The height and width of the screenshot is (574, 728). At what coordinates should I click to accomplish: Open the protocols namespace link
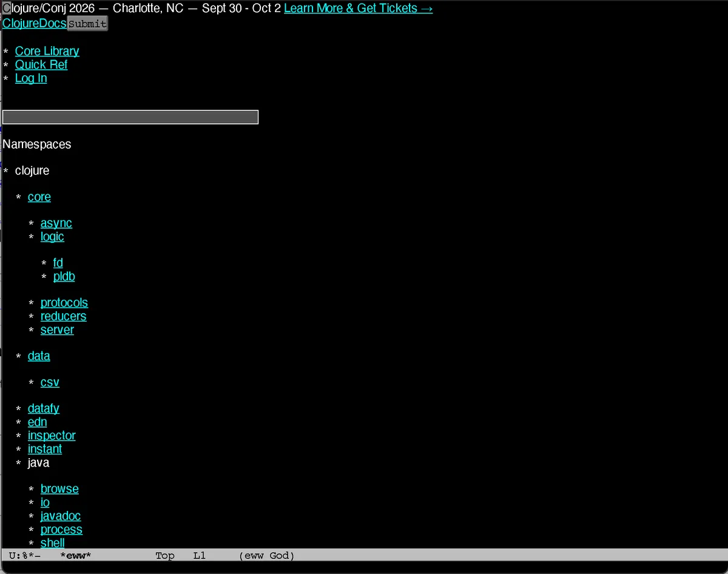[64, 303]
